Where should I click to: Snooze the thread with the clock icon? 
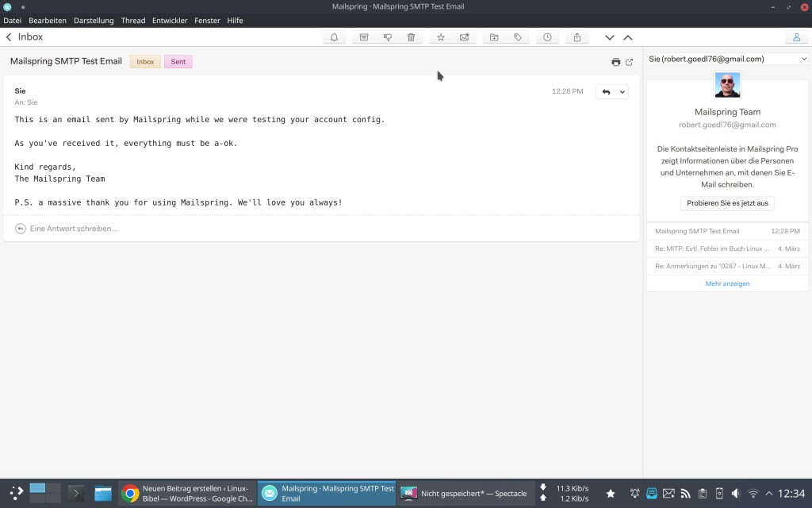[547, 37]
